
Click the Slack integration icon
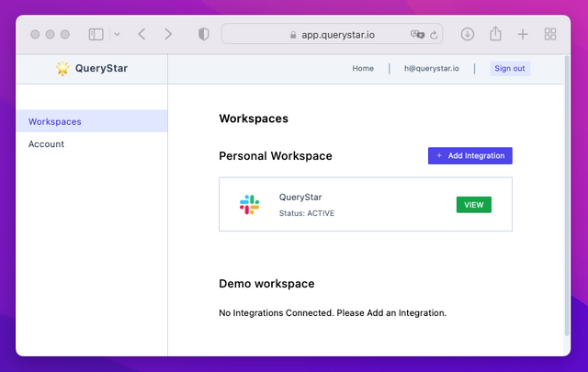pos(250,205)
